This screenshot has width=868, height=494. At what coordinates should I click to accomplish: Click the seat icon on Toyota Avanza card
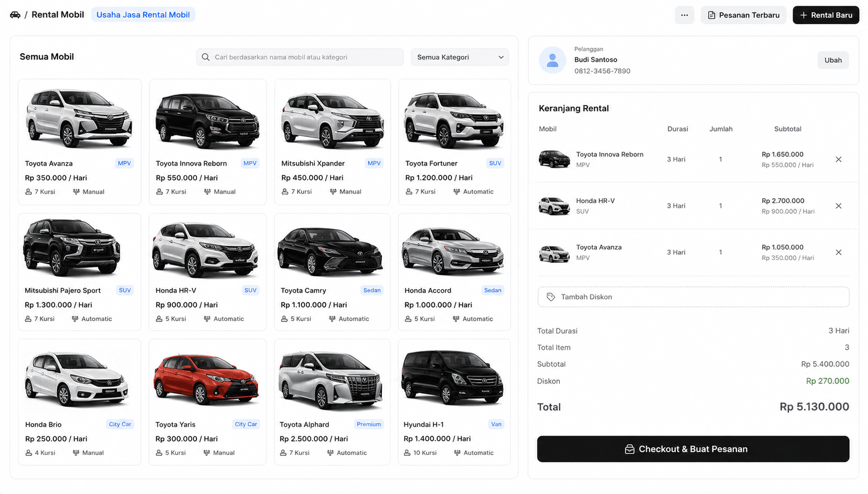pyautogui.click(x=28, y=192)
